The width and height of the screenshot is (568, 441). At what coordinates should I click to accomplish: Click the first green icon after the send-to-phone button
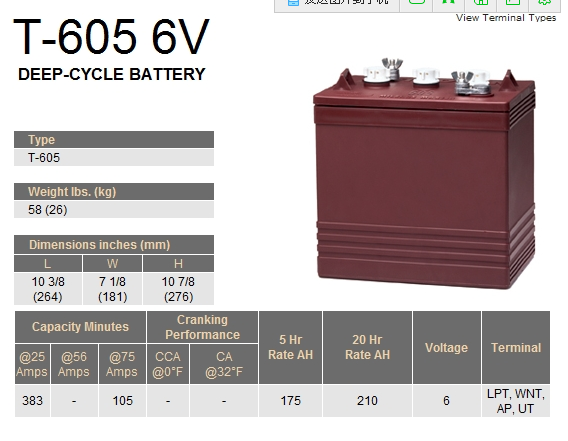(417, 2)
